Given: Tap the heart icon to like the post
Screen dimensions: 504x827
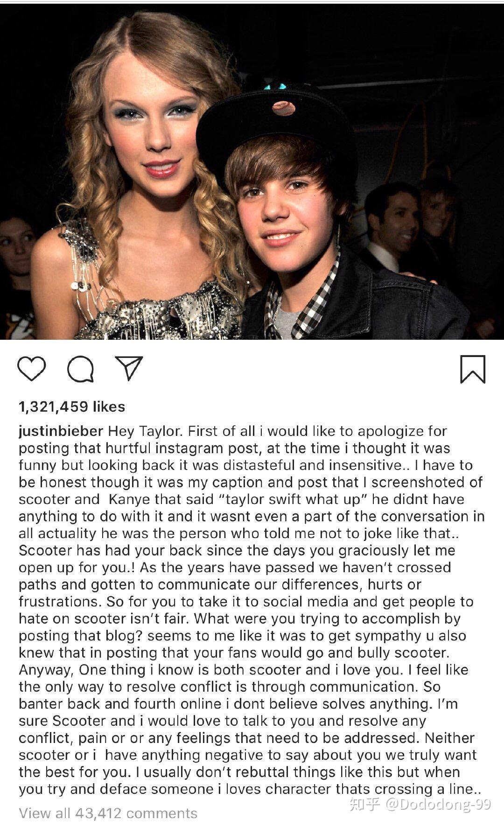Looking at the screenshot, I should tap(32, 369).
